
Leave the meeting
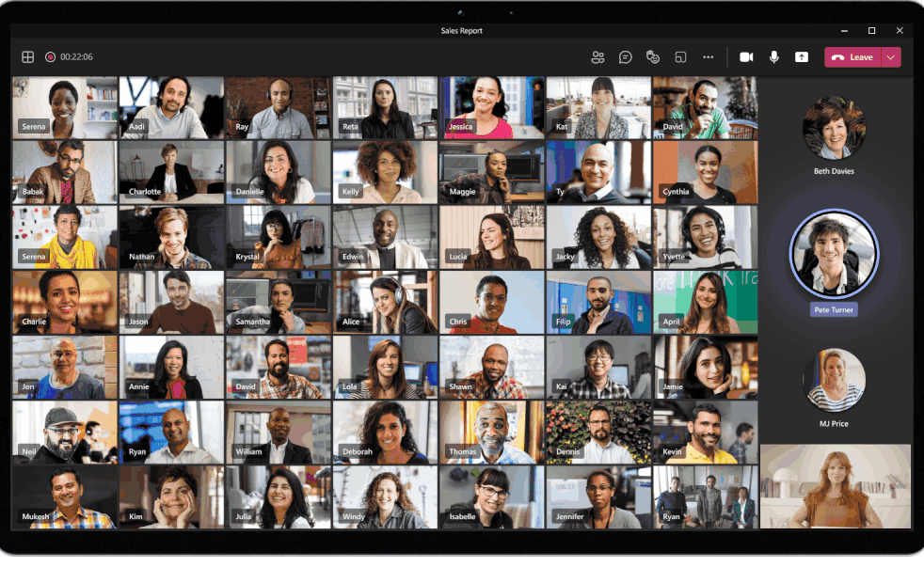[852, 57]
